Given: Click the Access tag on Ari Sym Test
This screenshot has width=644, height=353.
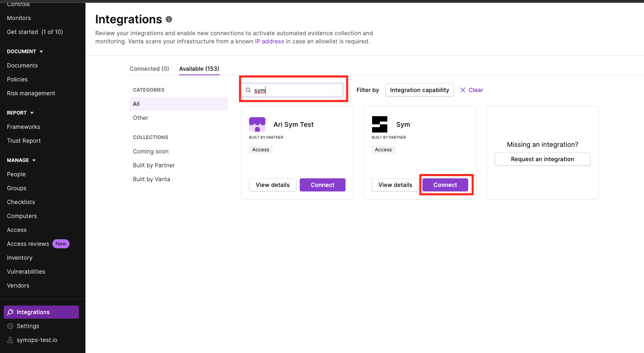Looking at the screenshot, I should (x=261, y=150).
